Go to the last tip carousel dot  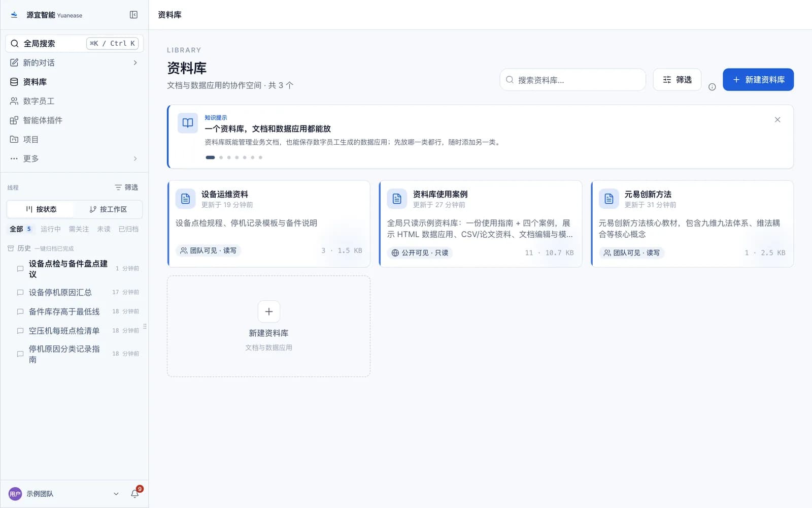(260, 157)
